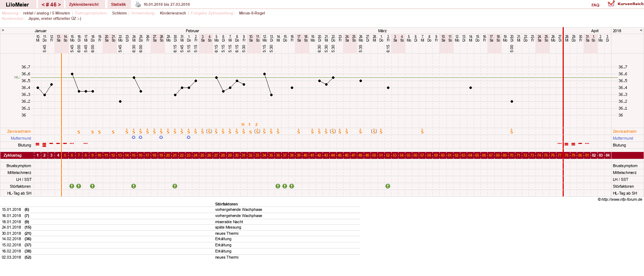The image size is (644, 276).
Task: Click the Muttermund label on the right
Action: [x=623, y=138]
